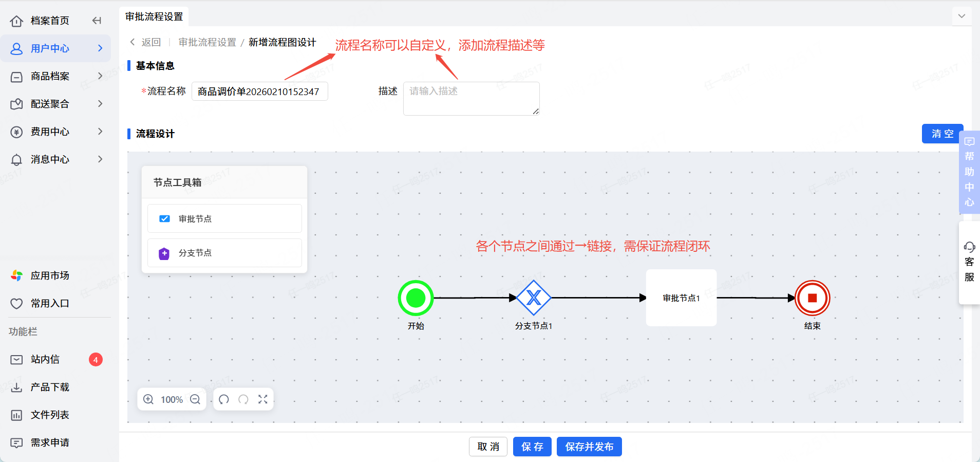
Task: Open 应用市场 menu item
Action: pyautogui.click(x=50, y=275)
